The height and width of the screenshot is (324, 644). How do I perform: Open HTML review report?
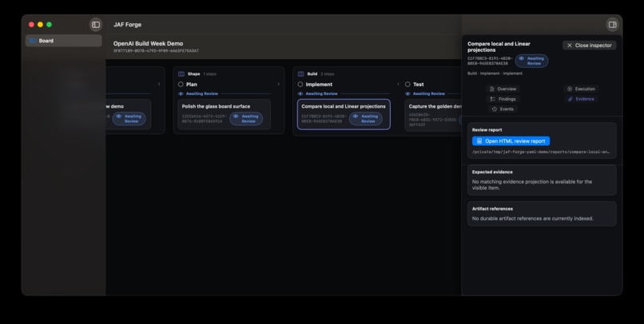click(x=511, y=141)
